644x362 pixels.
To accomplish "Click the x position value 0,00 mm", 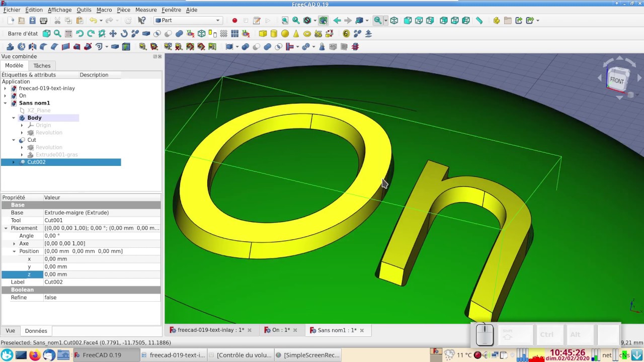I will [102, 259].
